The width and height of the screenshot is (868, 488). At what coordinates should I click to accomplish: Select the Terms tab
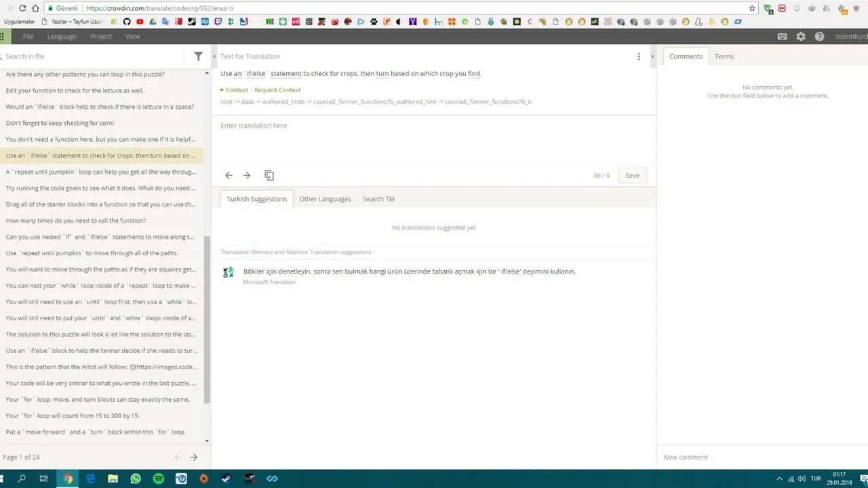[724, 56]
